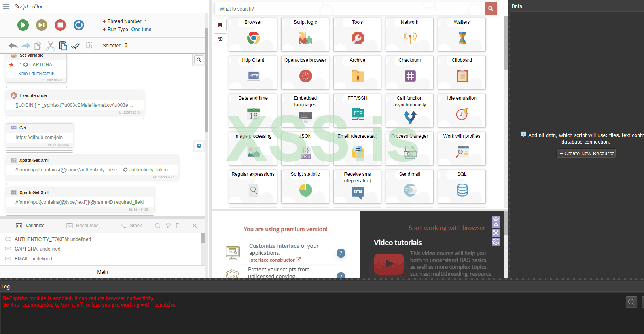
Task: Redo the last undone action
Action: pyautogui.click(x=25, y=46)
